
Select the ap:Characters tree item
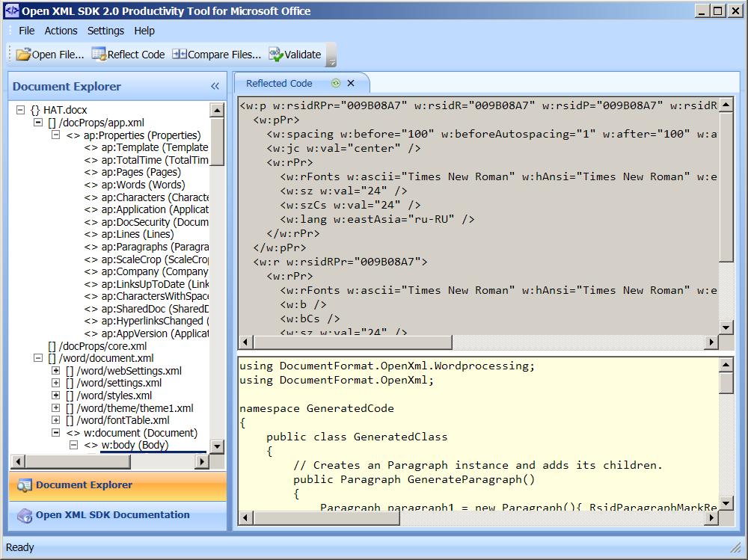(147, 197)
